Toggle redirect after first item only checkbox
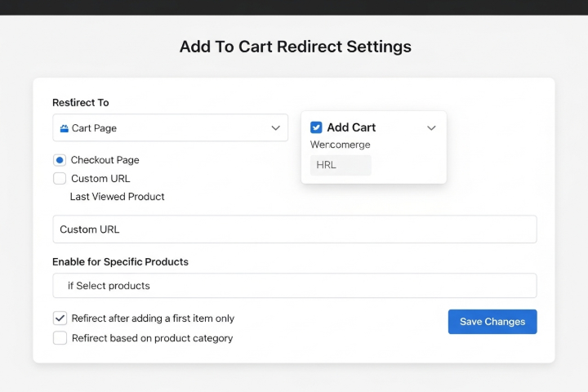Viewport: 588px width, 392px height. point(60,318)
